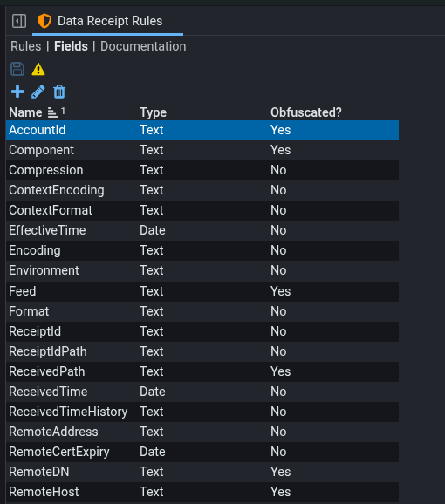Click the yellow warning triangle icon

point(38,69)
